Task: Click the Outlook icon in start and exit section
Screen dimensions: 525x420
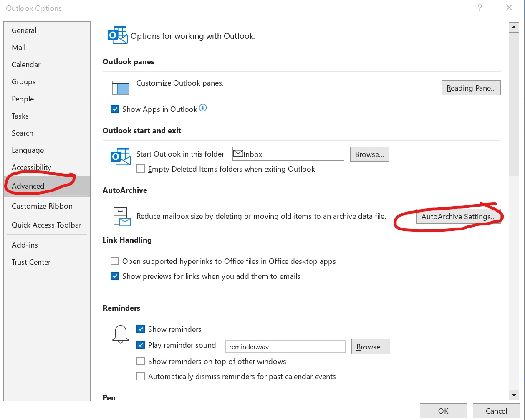Action: pyautogui.click(x=120, y=156)
